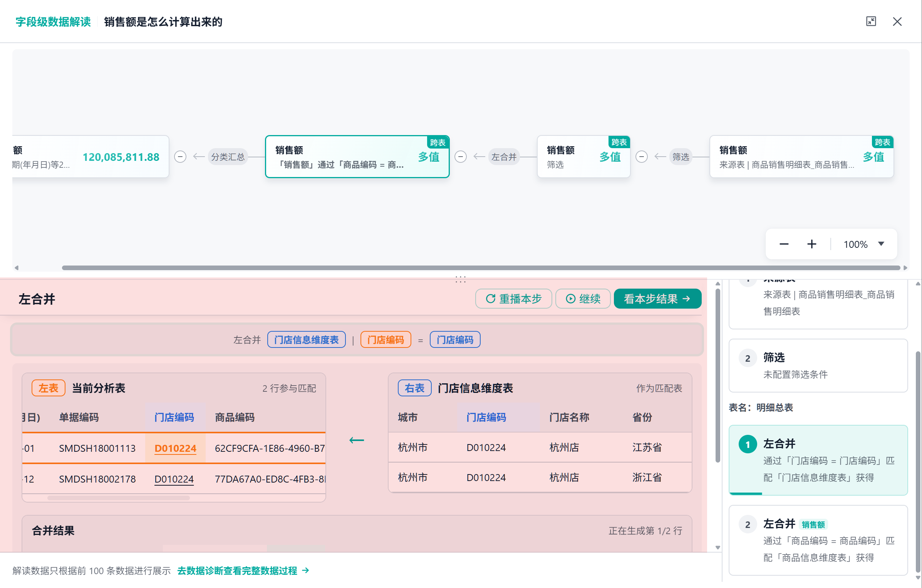This screenshot has height=588, width=922.
Task: Click the orange 门店编码 tag
Action: [x=386, y=340]
